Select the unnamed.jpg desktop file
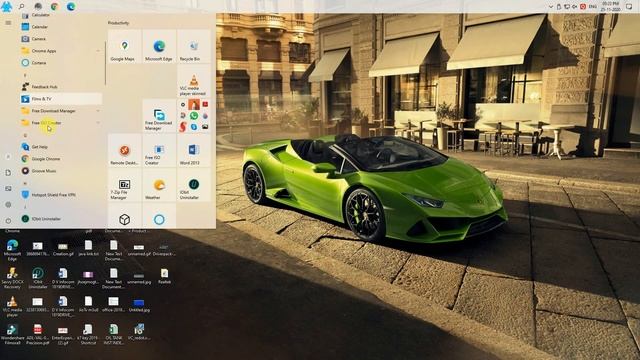Viewport: 640px width, 360px height. click(x=139, y=278)
